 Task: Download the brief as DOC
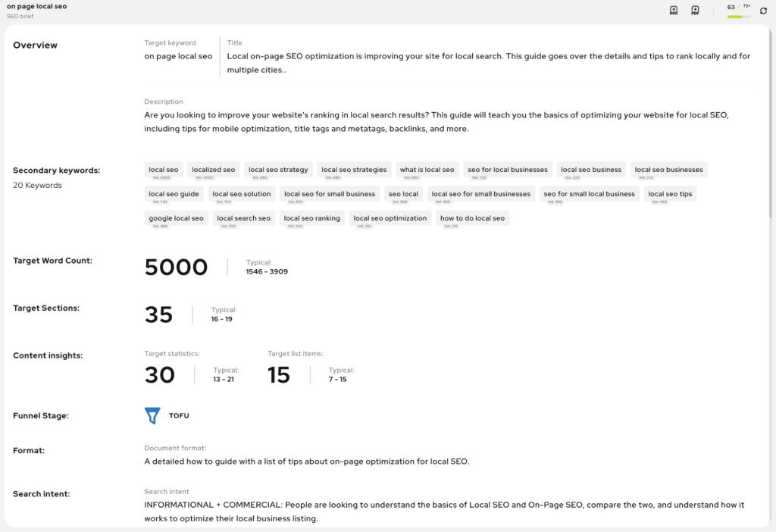(x=673, y=11)
